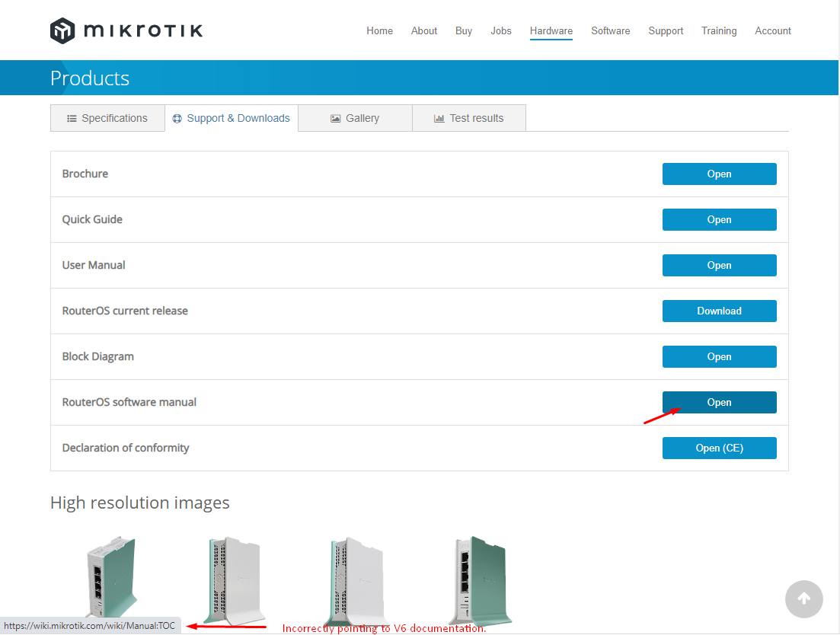Click the Test results chart icon
The height and width of the screenshot is (635, 840).
439,118
